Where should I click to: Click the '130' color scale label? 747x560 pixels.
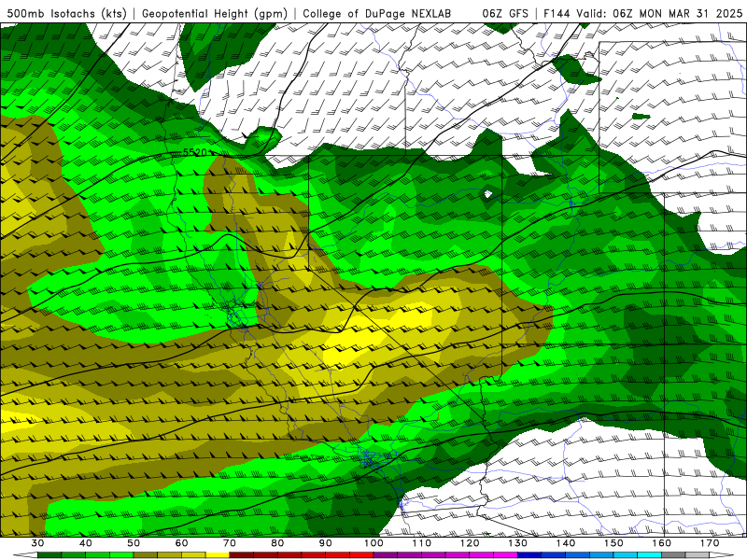tap(518, 543)
